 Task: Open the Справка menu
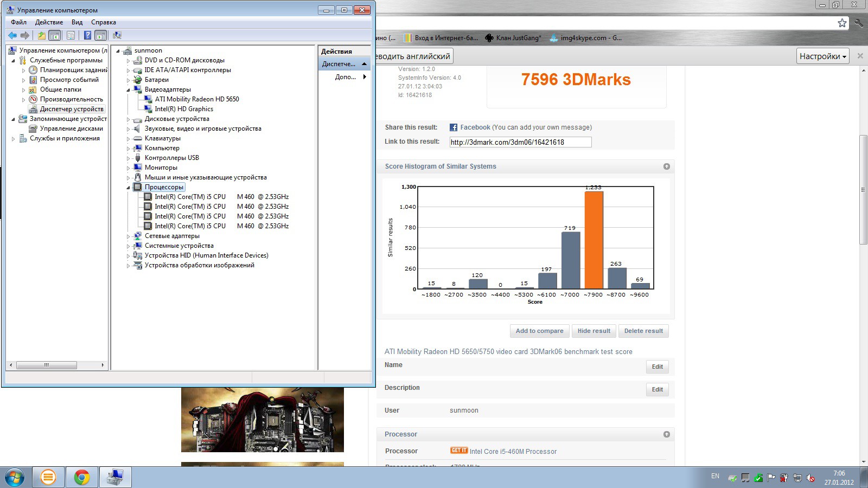click(x=104, y=22)
